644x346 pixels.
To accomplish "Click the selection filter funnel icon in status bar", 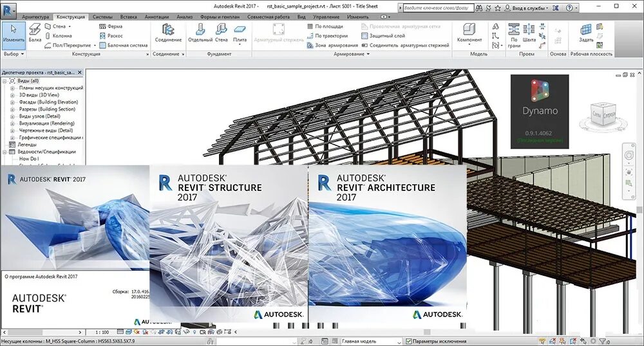I will point(604,341).
